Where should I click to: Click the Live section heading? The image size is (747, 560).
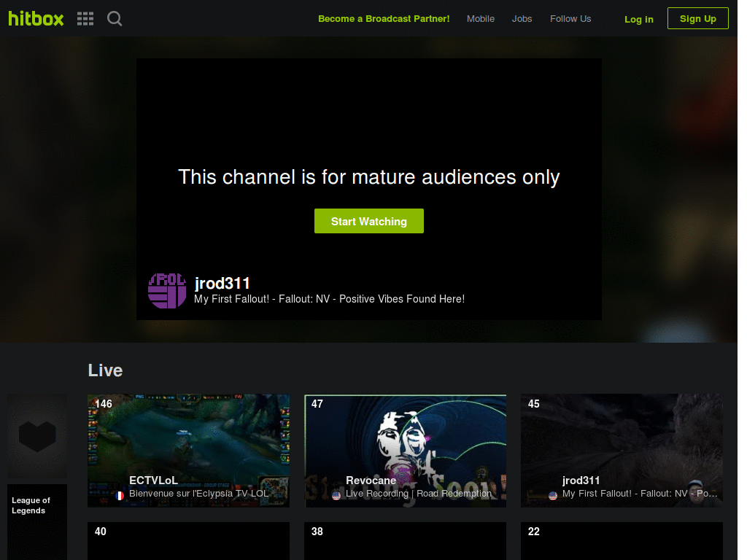coord(105,370)
